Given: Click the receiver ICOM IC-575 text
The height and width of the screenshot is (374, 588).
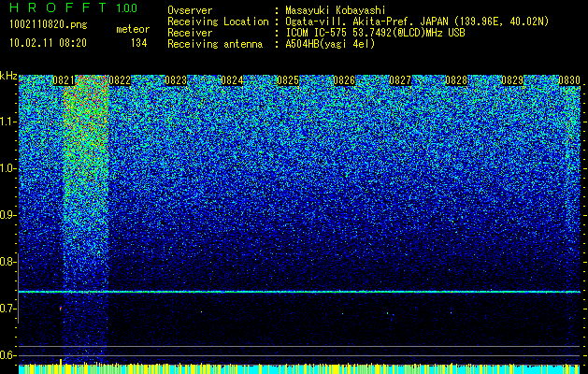Looking at the screenshot, I should pos(375,33).
